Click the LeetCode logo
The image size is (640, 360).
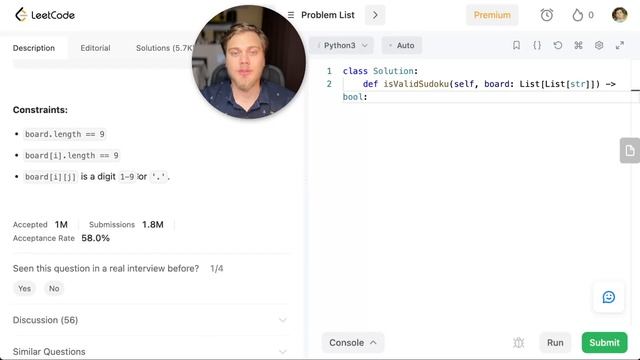point(45,15)
